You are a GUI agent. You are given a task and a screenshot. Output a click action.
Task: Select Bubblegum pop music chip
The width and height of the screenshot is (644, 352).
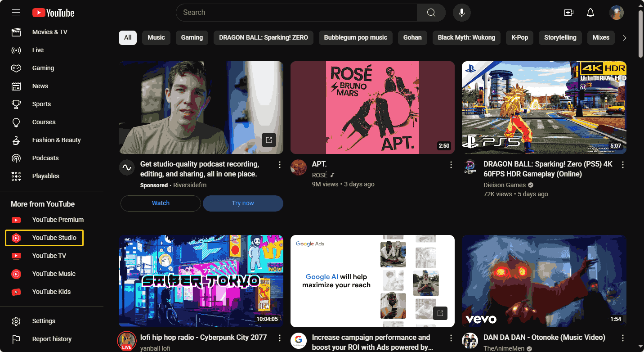point(356,38)
